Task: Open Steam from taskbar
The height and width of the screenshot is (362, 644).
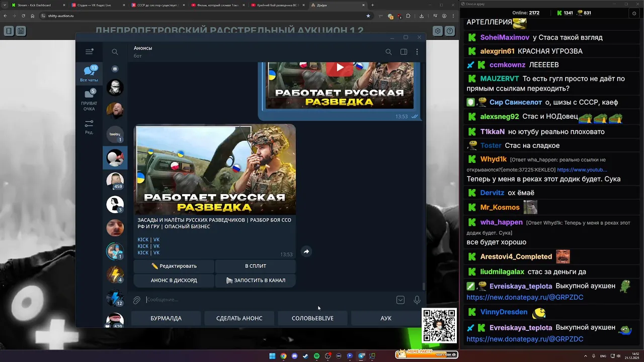Action: coord(305,356)
